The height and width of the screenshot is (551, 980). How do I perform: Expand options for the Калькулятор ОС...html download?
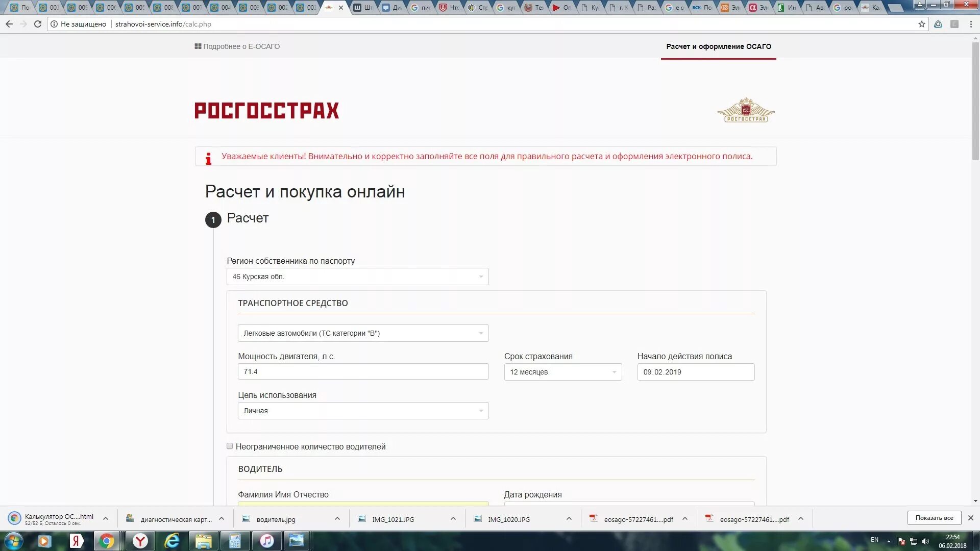(x=106, y=519)
